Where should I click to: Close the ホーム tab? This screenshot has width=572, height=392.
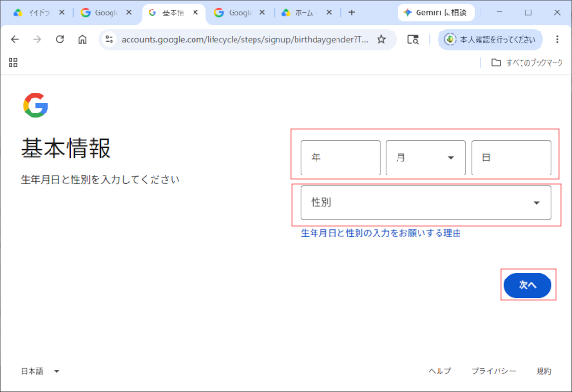pos(329,12)
